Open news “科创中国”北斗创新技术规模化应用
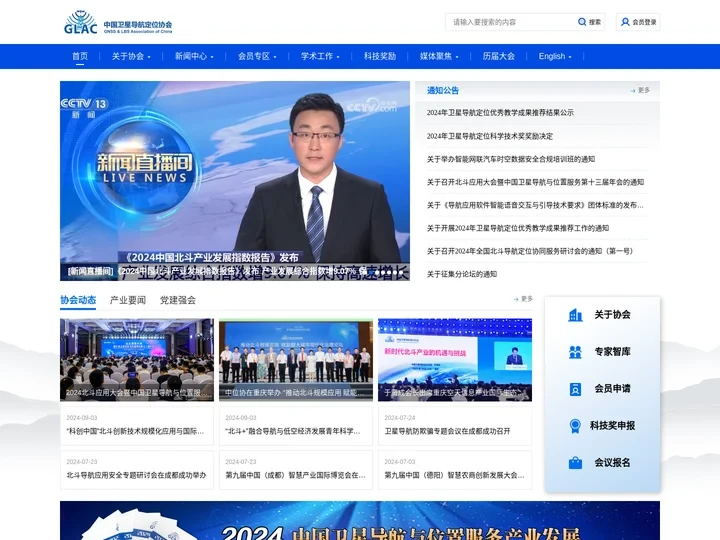Image resolution: width=720 pixels, height=540 pixels. 135,431
